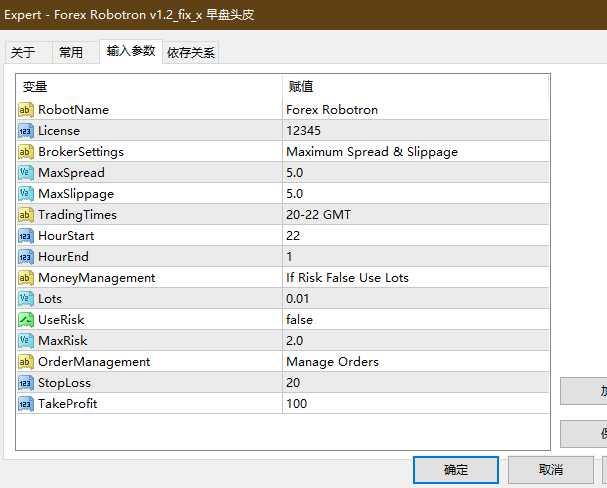Edit the MaxRisk value 2.0
Image resolution: width=607 pixels, height=488 pixels.
coord(295,341)
